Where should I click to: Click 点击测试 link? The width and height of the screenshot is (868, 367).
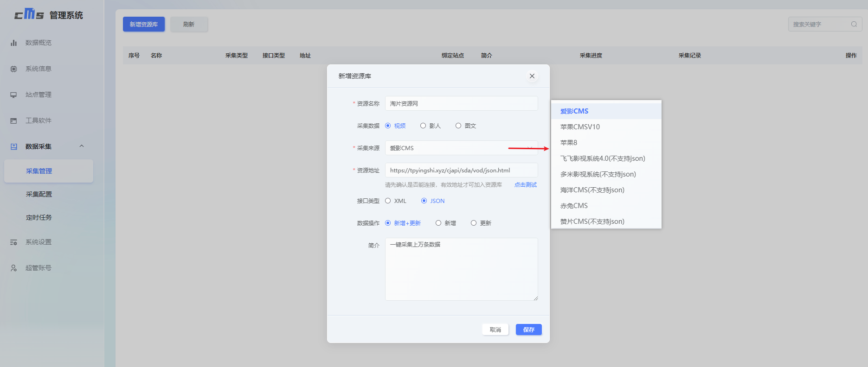[x=526, y=185]
